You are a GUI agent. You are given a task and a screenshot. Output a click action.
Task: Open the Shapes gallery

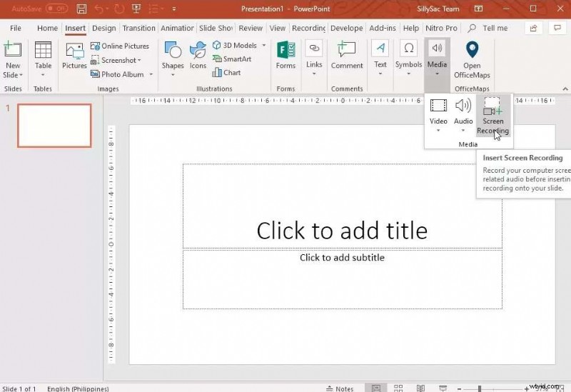[172, 56]
